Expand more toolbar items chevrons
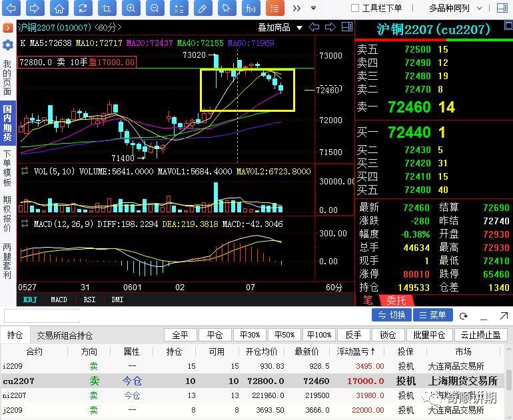 pyautogui.click(x=296, y=8)
